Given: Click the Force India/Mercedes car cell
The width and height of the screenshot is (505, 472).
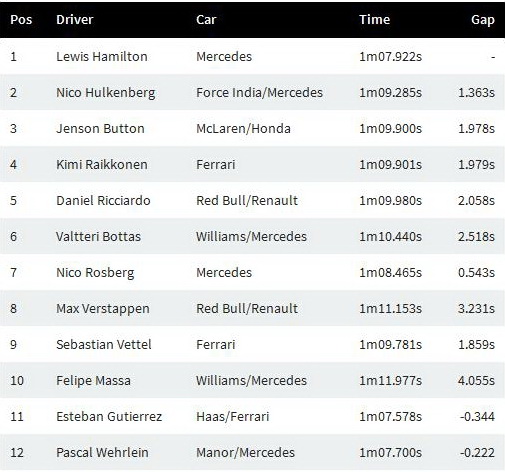Looking at the screenshot, I should click(259, 92).
